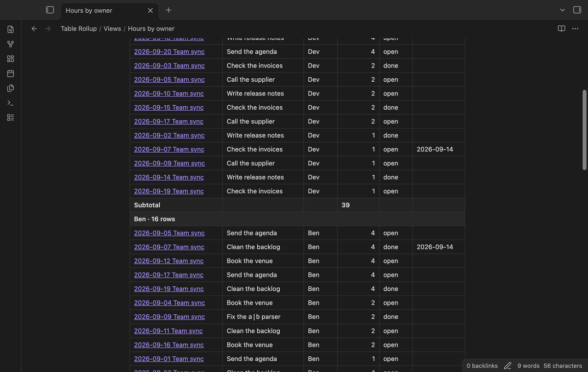The width and height of the screenshot is (588, 372).
Task: Click the pencil editing-mode icon in status bar
Action: tap(508, 366)
